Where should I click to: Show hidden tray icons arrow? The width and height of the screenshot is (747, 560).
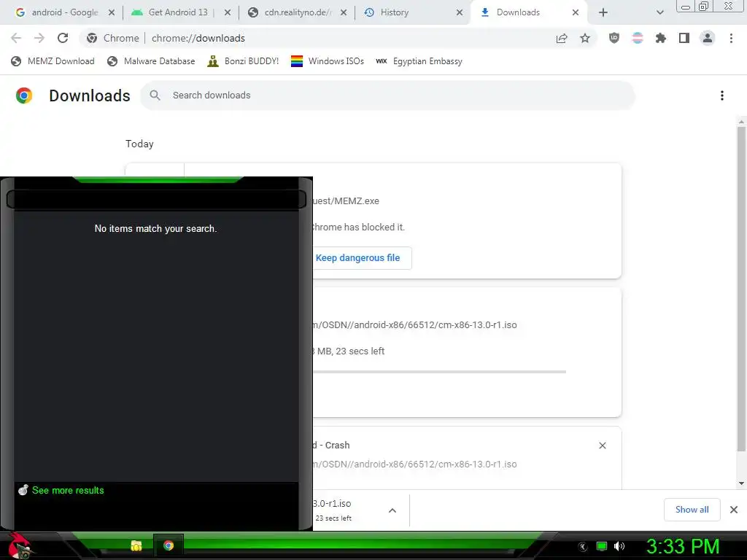[x=582, y=547]
